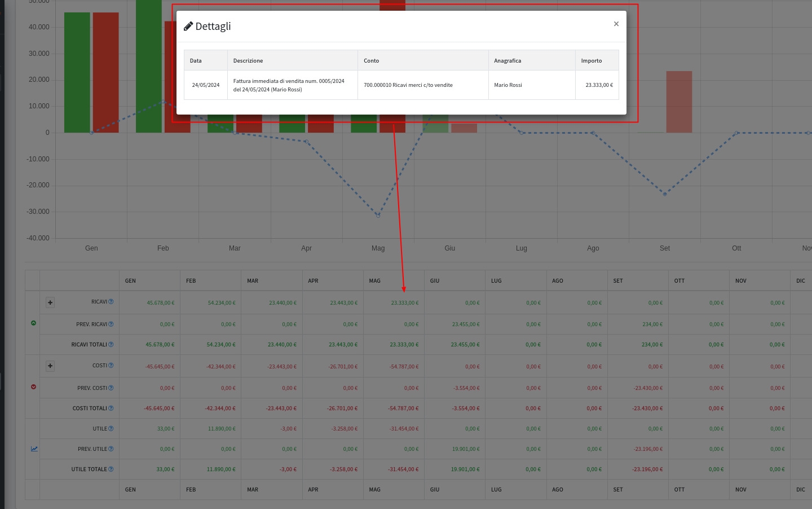Open help icon beside PREV. COSTI
812x509 pixels.
111,388
